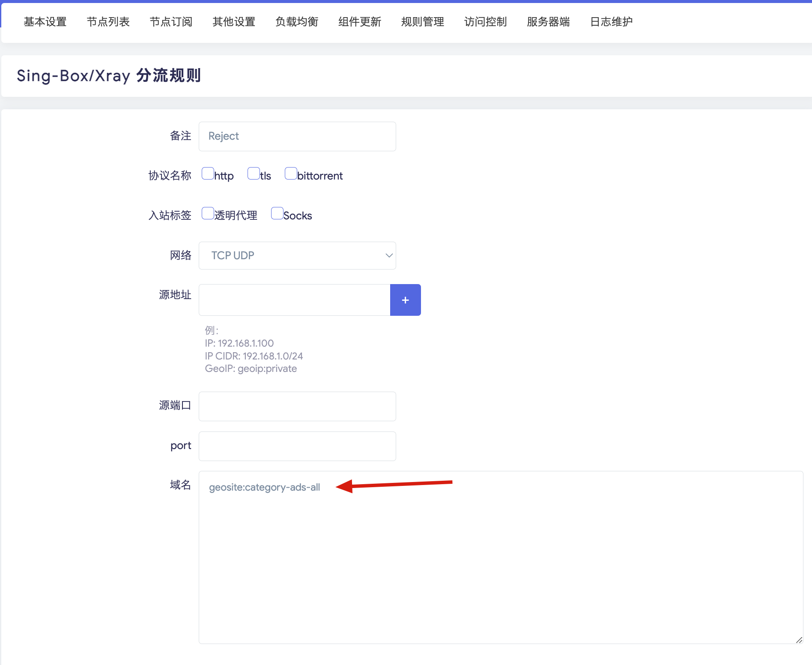
Task: Switch to the 基本设置 tab
Action: [45, 22]
